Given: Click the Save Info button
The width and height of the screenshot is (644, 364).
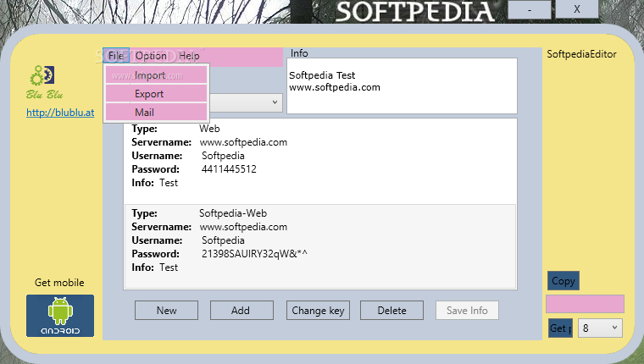Looking at the screenshot, I should pyautogui.click(x=468, y=310).
